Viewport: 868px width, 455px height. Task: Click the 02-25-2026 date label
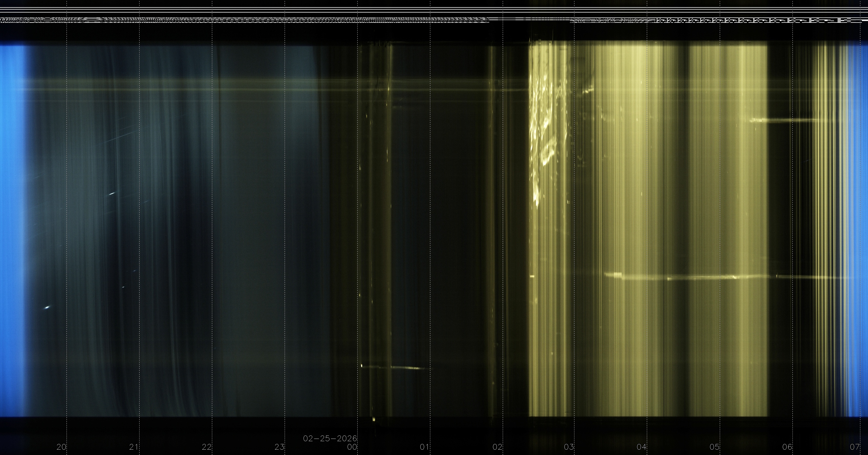tap(330, 438)
